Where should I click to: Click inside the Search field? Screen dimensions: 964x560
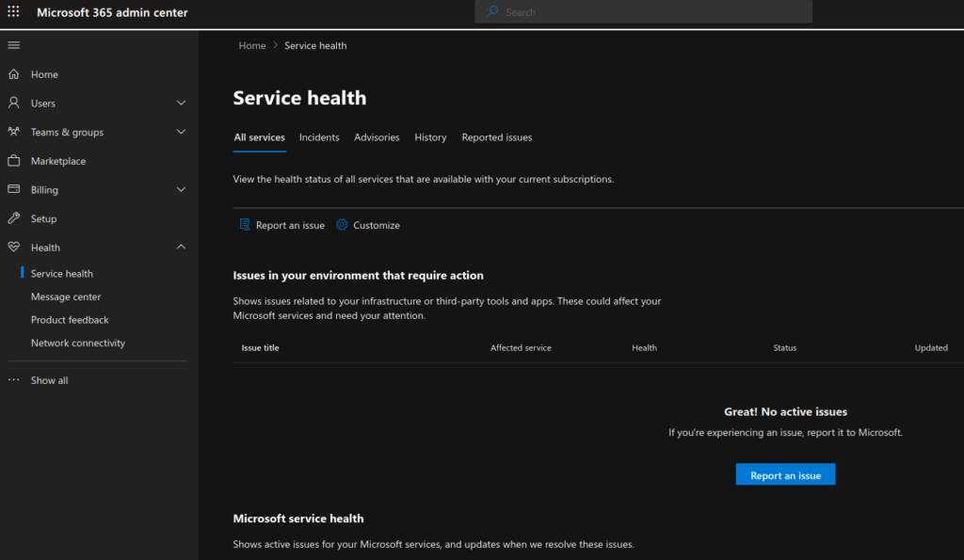643,11
